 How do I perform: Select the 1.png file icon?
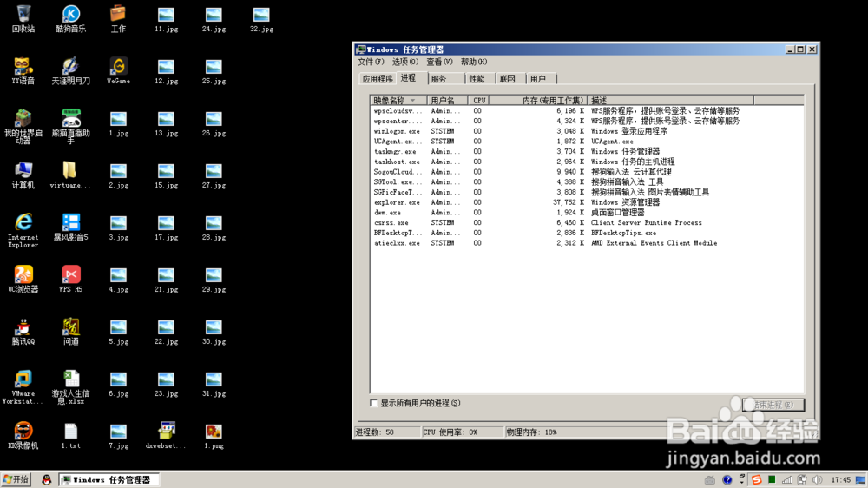pyautogui.click(x=214, y=435)
